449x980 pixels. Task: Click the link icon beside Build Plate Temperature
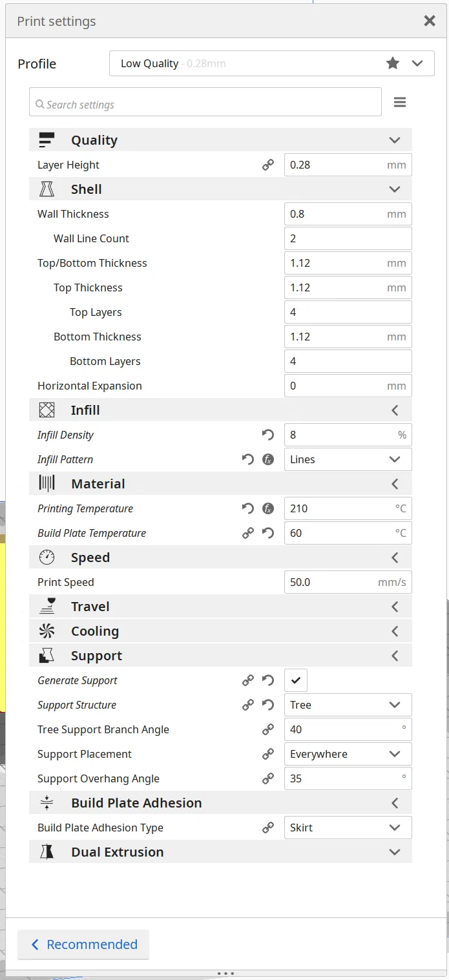tap(247, 533)
